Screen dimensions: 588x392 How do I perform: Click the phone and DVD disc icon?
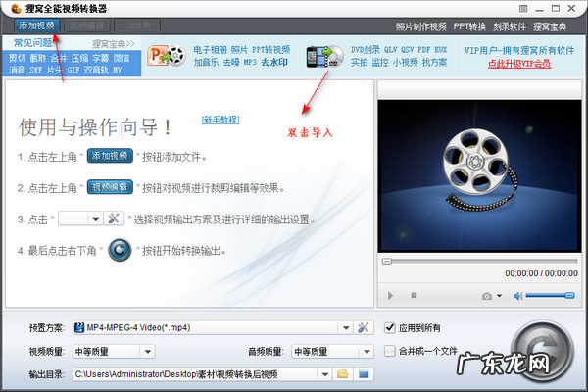click(324, 57)
